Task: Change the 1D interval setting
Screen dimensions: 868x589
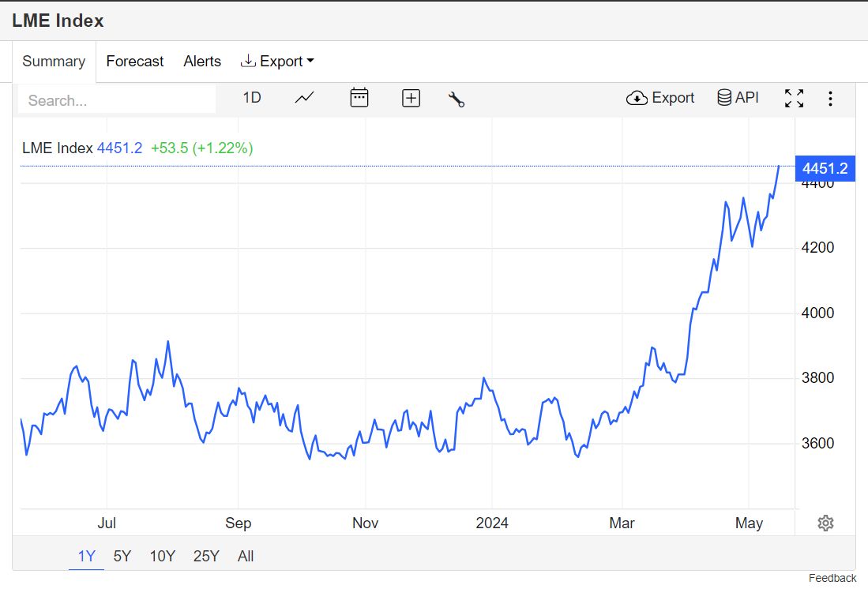Action: (252, 98)
